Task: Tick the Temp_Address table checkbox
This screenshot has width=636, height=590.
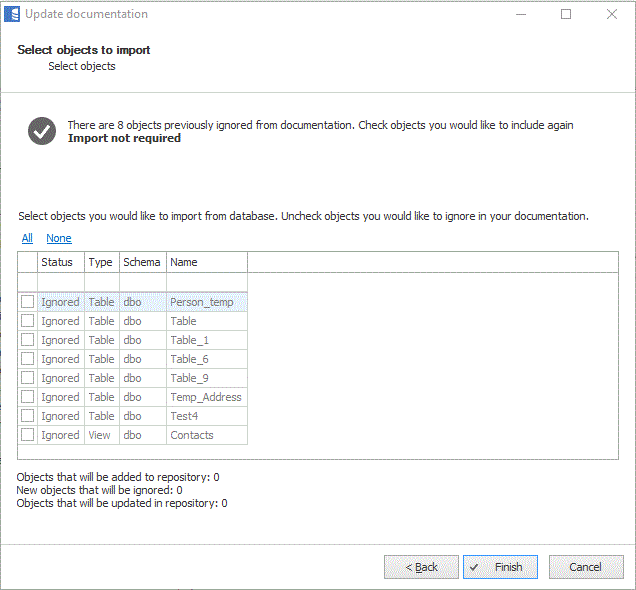Action: tap(28, 397)
